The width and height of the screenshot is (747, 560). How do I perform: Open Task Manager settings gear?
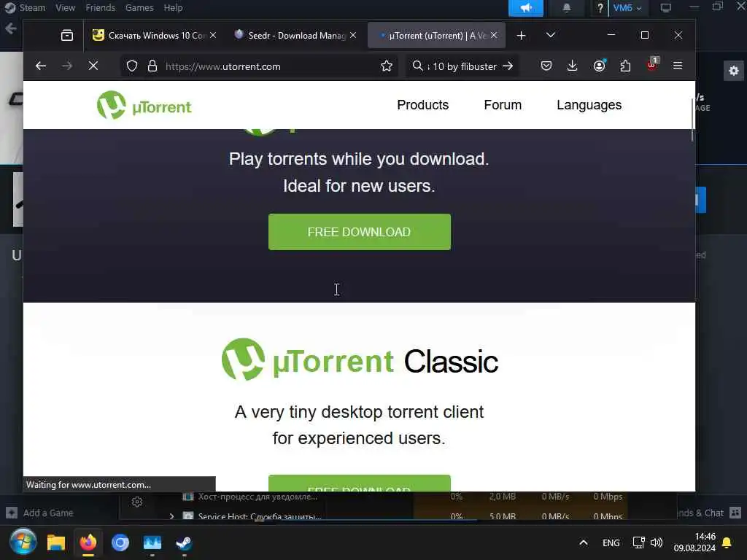(x=137, y=502)
